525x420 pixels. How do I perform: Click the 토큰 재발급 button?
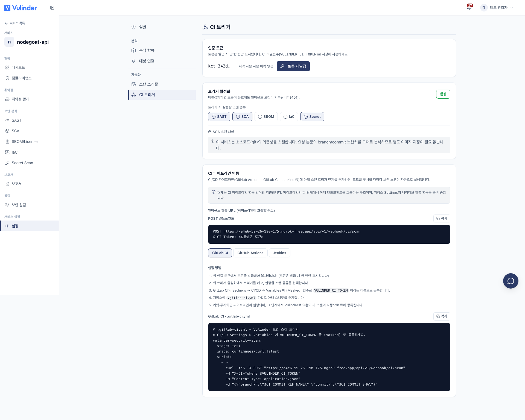click(293, 66)
